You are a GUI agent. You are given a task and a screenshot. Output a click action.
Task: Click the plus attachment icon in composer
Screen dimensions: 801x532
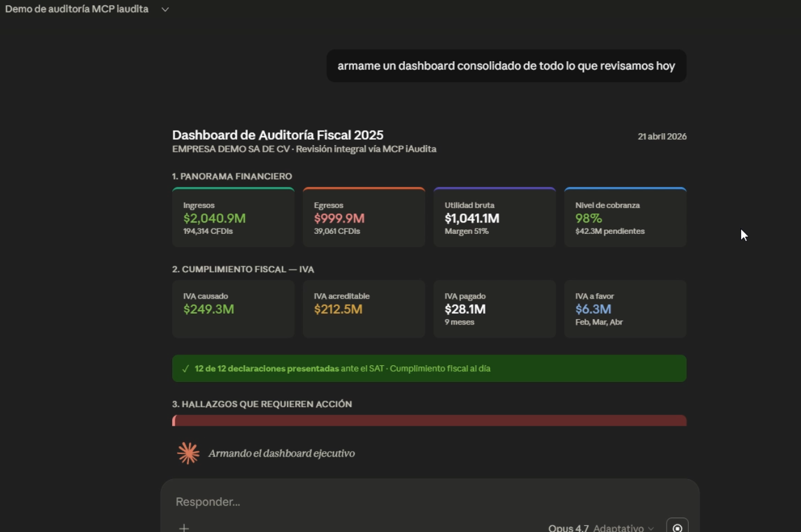point(184,528)
